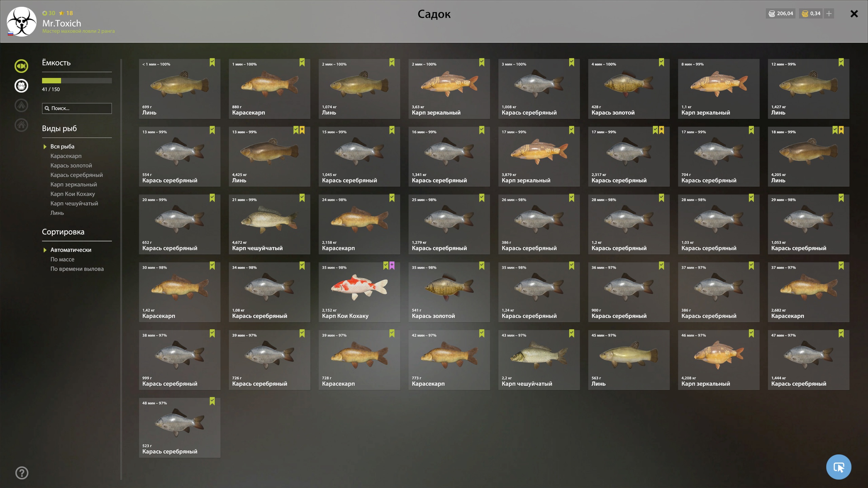Image resolution: width=868 pixels, height=488 pixels.
Task: Open the fish keepnet sidebar icon
Action: pyautogui.click(x=21, y=66)
